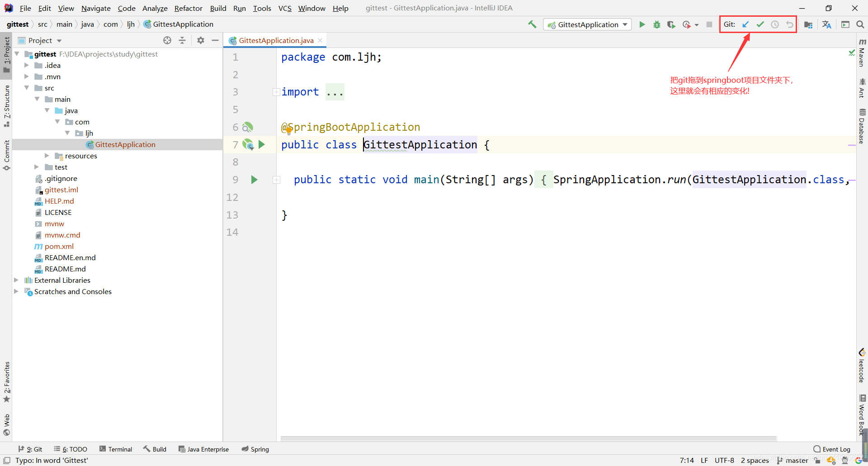Open the File menu

pos(25,8)
